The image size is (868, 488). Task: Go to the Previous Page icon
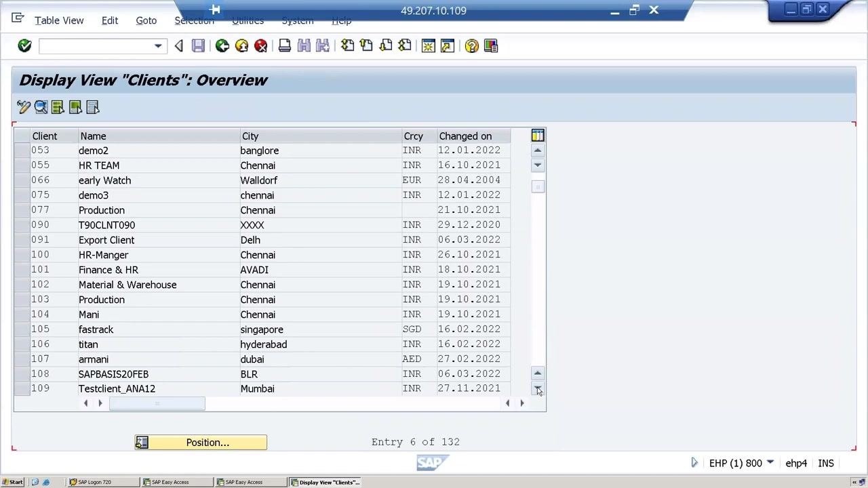pos(366,46)
